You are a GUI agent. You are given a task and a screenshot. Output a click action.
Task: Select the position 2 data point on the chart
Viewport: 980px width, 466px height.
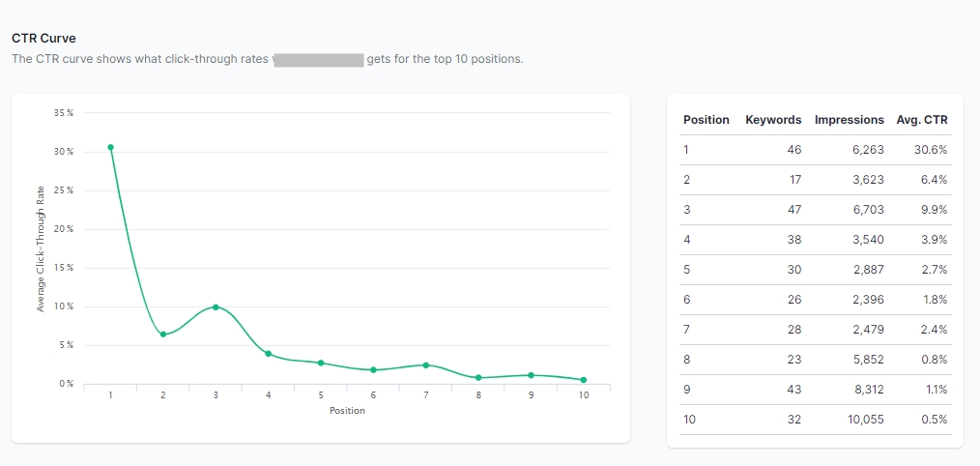coord(163,335)
